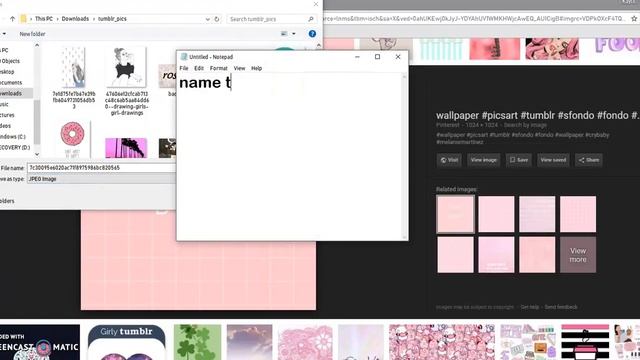Open Notepad Format menu
This screenshot has width=640, height=360.
pos(218,68)
